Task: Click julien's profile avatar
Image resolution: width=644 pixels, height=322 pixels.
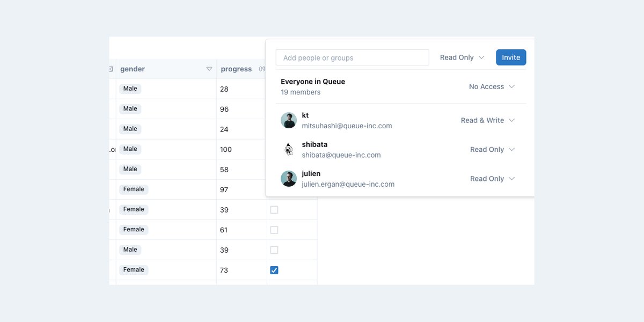Action: pos(289,179)
